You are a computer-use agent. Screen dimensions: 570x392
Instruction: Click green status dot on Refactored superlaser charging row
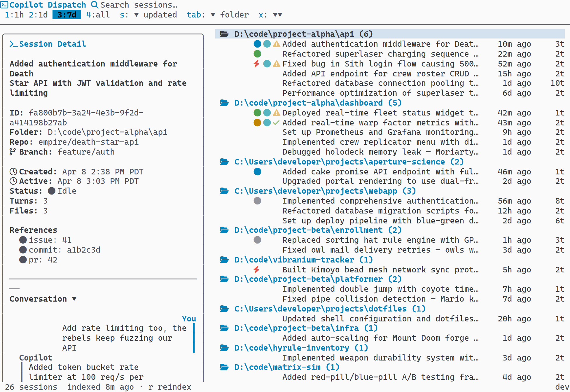click(257, 54)
